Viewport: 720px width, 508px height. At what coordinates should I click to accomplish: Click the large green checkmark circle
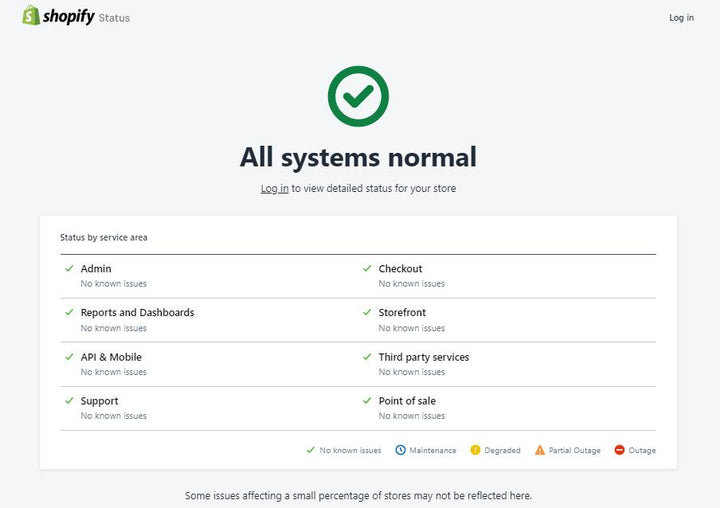358,96
